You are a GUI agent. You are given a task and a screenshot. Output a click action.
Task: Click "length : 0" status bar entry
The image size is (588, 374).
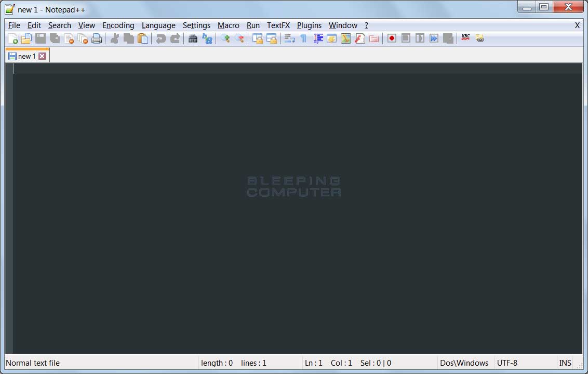[x=217, y=363]
